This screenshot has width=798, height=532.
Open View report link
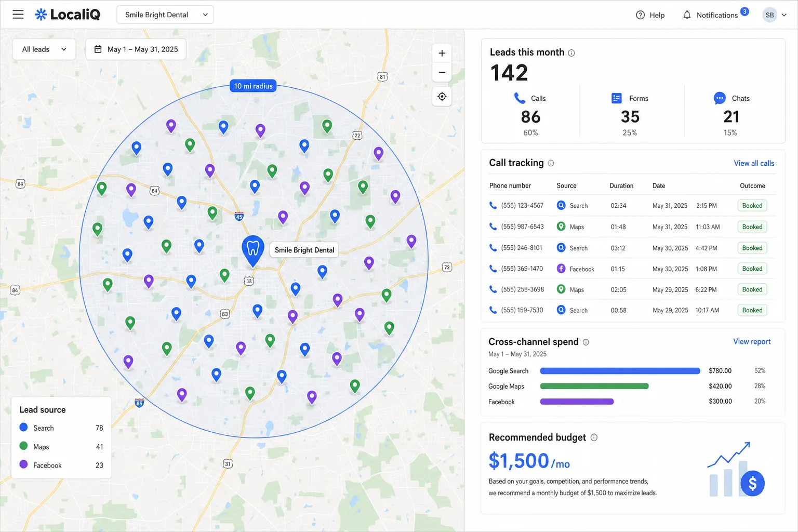click(x=752, y=342)
